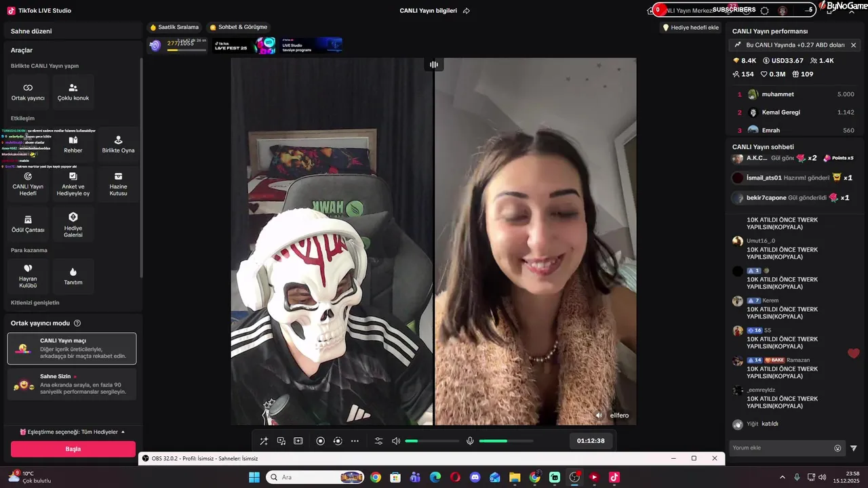This screenshot has width=868, height=488.
Task: Click the LIVE Fest 25 banner
Action: [x=245, y=45]
